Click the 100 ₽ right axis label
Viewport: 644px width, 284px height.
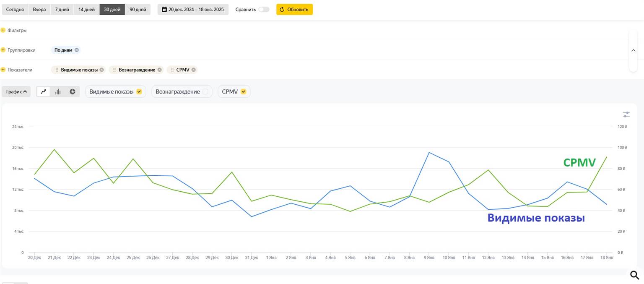click(x=623, y=147)
